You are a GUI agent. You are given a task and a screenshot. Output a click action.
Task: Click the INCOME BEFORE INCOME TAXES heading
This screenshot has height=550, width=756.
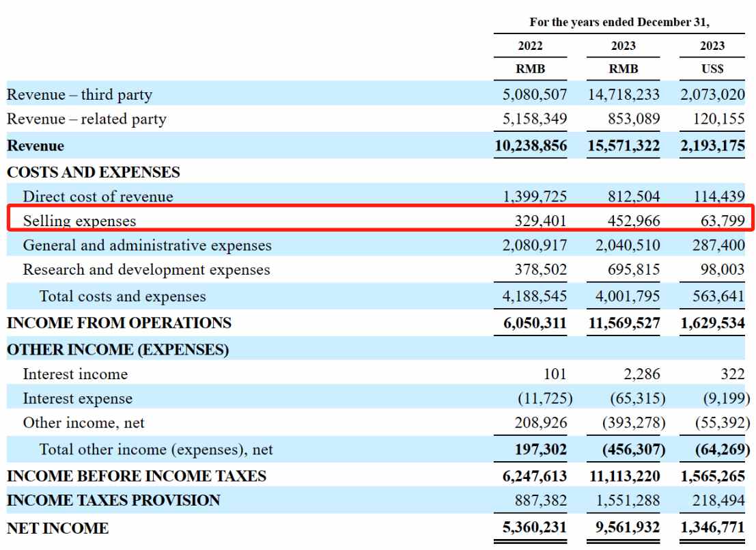pyautogui.click(x=137, y=476)
